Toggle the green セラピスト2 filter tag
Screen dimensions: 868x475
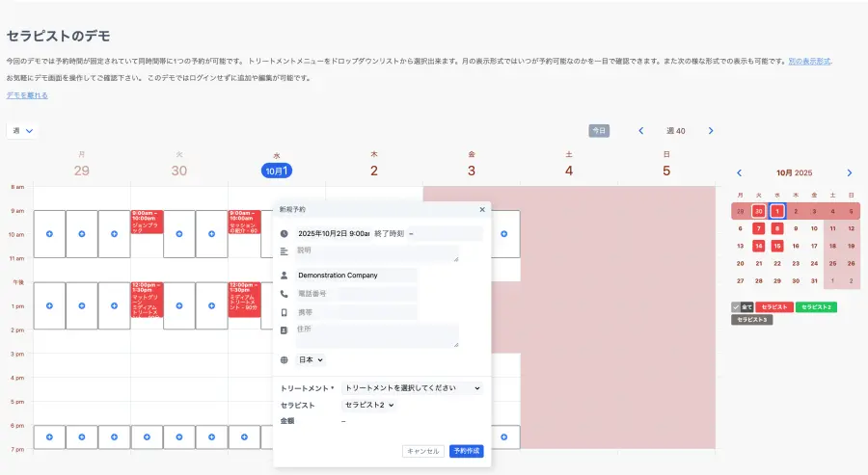pos(816,306)
